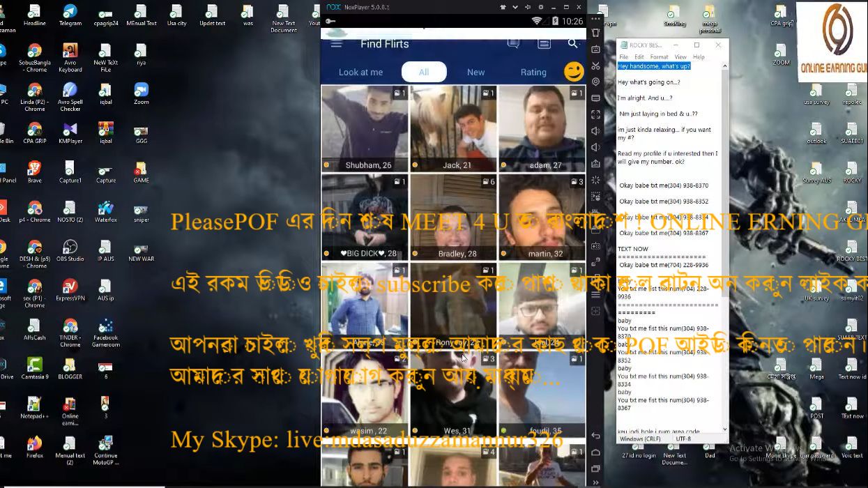Select the Waterfox desktop icon
The image size is (868, 488).
pos(105,211)
